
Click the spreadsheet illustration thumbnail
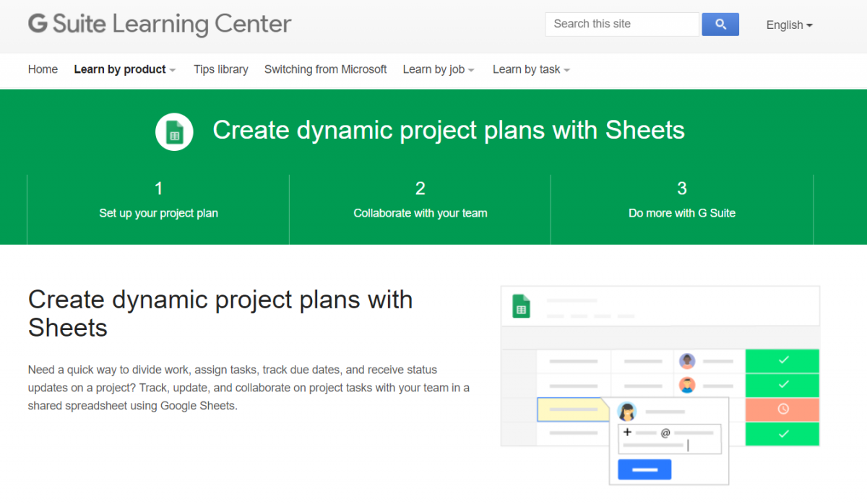[660, 385]
